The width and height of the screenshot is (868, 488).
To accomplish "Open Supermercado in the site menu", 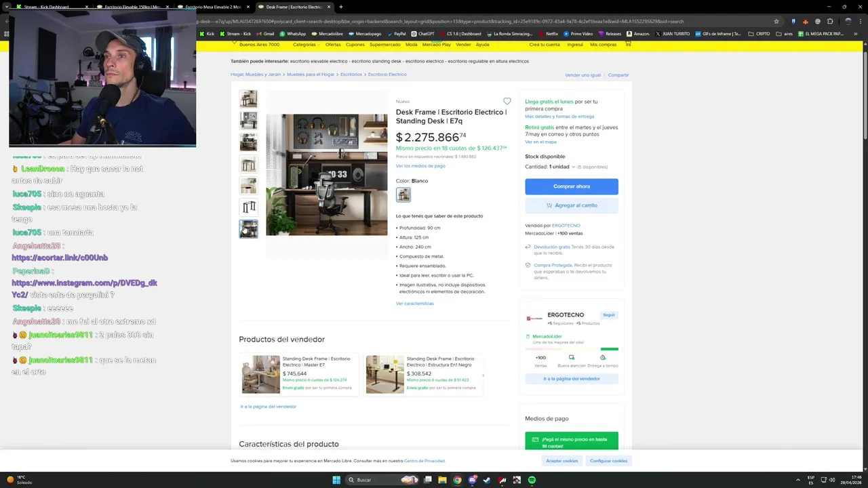I will click(x=385, y=45).
